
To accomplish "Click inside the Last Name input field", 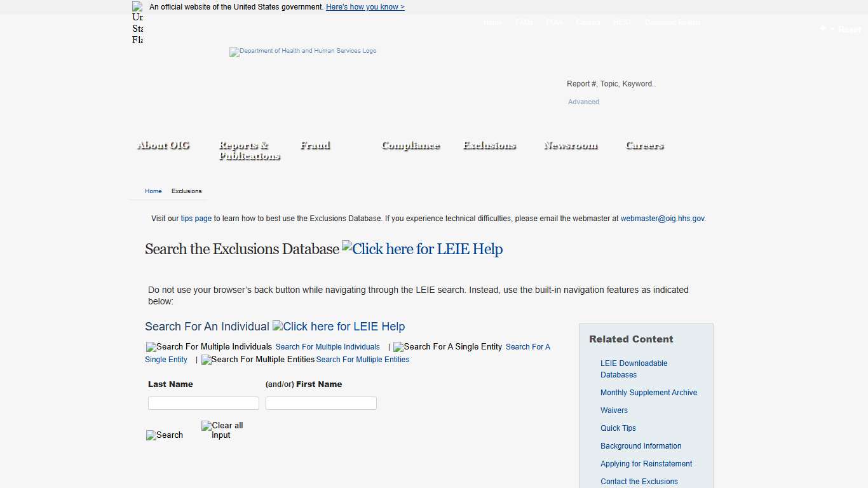I will 203,403.
